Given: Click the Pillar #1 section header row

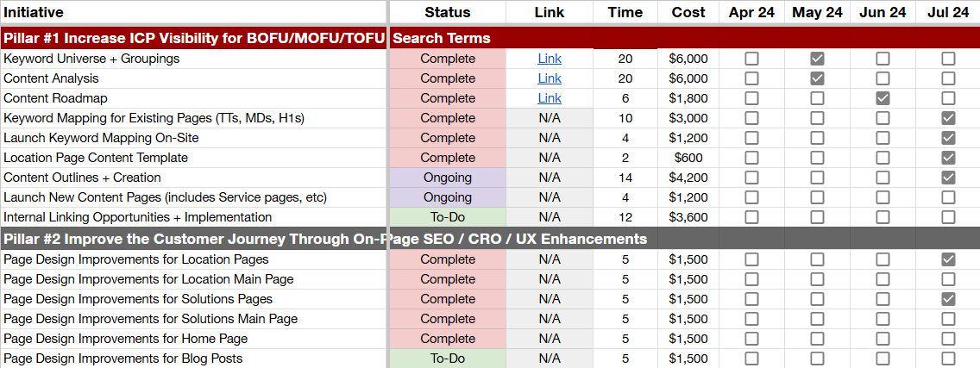Looking at the screenshot, I should pyautogui.click(x=194, y=38).
